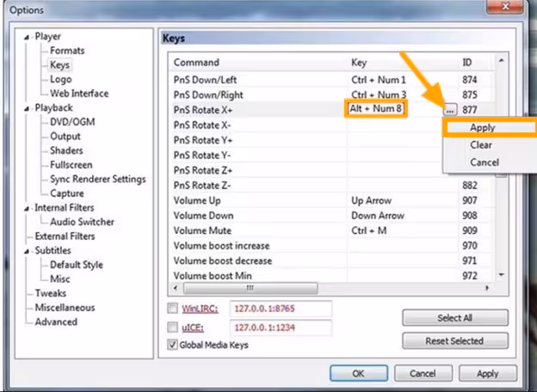Enable the WinLIRC checkbox

(172, 309)
